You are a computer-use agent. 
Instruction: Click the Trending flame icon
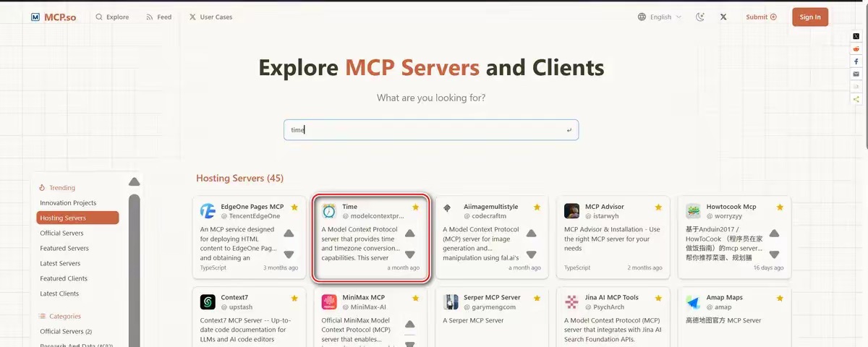point(43,187)
